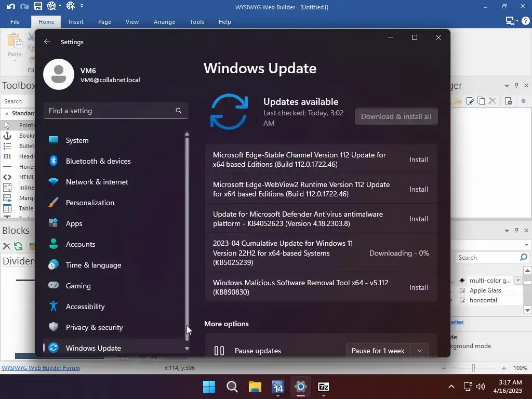The image size is (532, 399).
Task: Click sidebar scroll down arrow in Settings
Action: pyautogui.click(x=187, y=349)
